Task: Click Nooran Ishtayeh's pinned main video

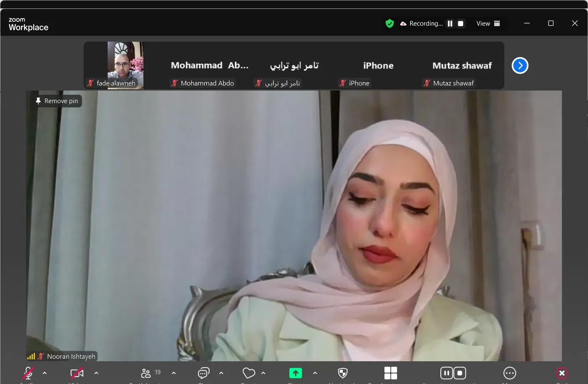Action: tap(294, 226)
